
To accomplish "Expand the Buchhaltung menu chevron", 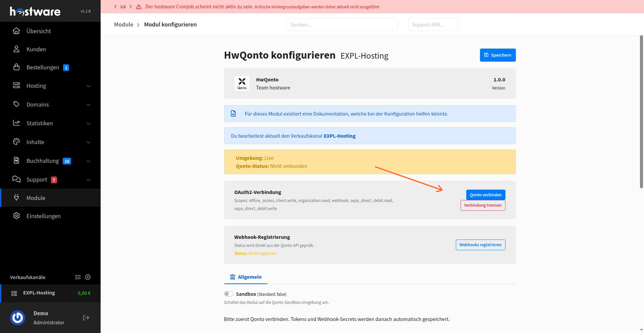I will coord(89,161).
